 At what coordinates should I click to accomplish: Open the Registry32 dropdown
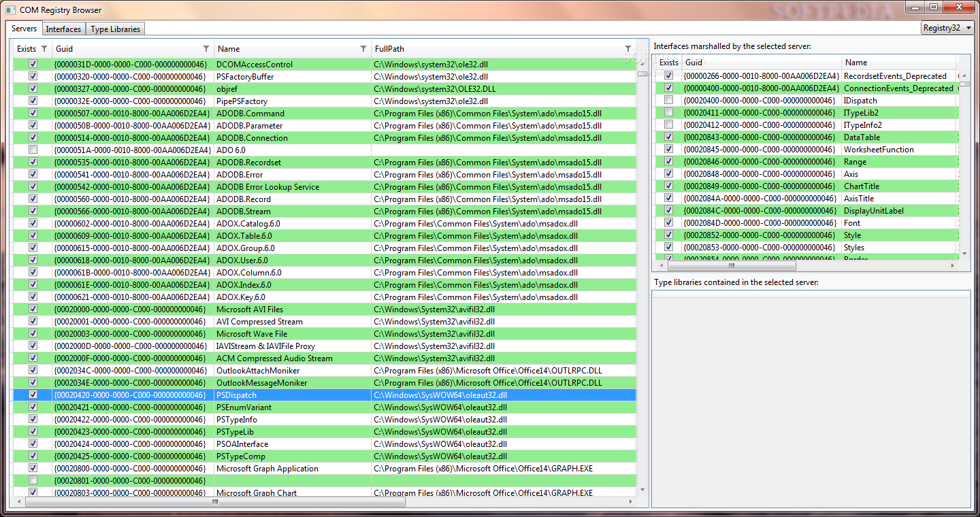coord(947,28)
